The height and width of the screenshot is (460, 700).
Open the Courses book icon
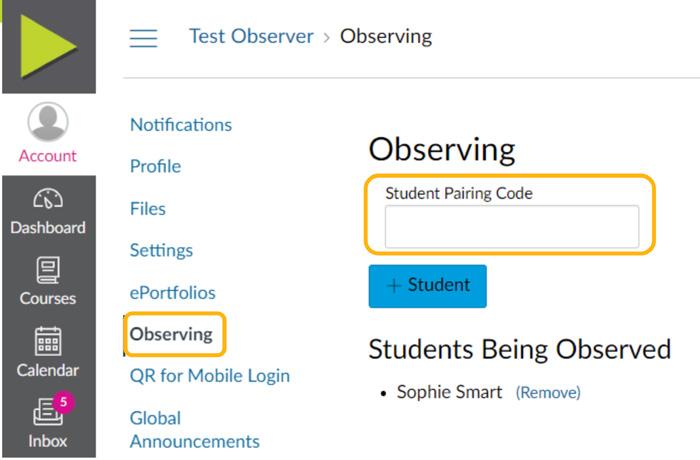[47, 270]
